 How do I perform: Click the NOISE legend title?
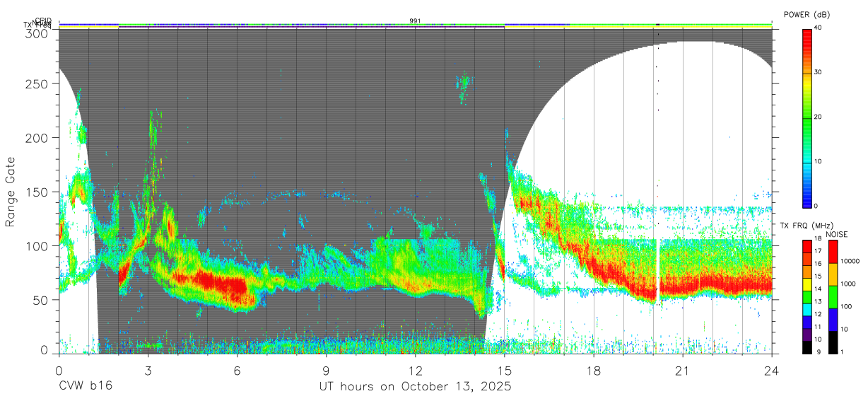click(837, 234)
